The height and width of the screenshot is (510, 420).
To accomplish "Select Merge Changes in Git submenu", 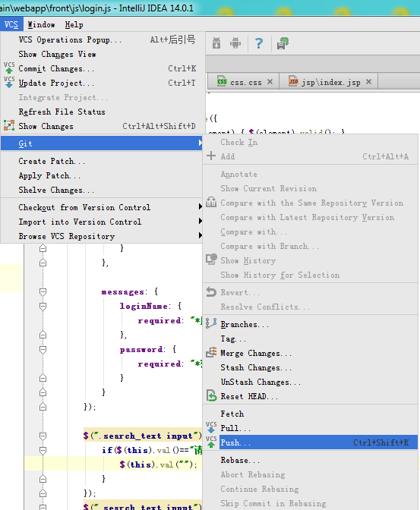I will coord(311,353).
